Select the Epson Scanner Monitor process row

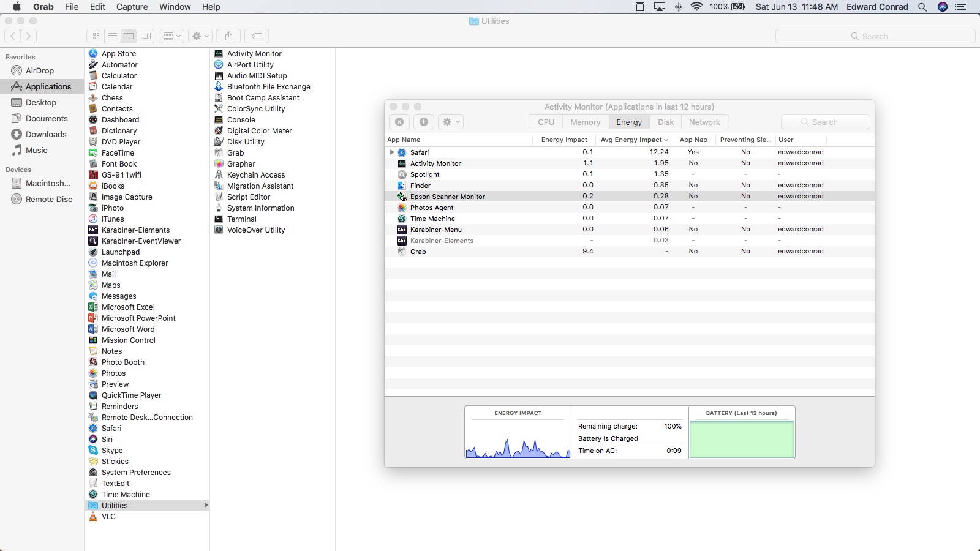tap(629, 197)
